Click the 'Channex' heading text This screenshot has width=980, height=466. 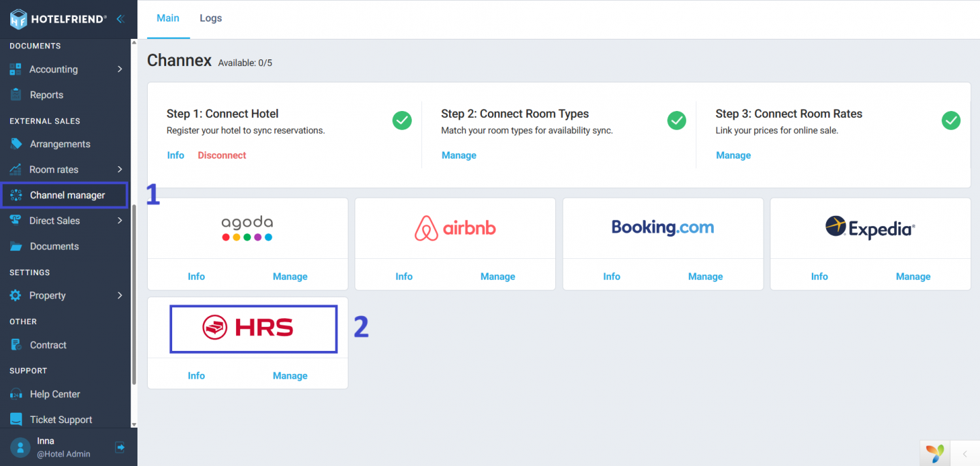(180, 61)
